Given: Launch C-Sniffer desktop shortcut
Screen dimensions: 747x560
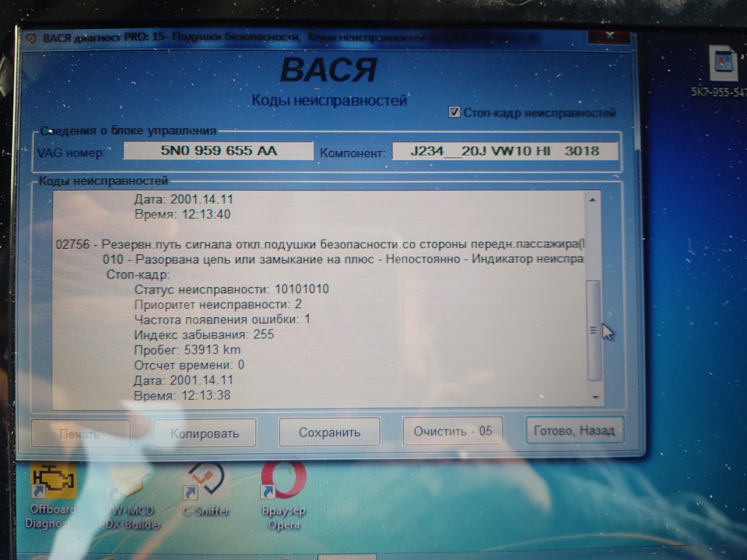Looking at the screenshot, I should point(205,491).
